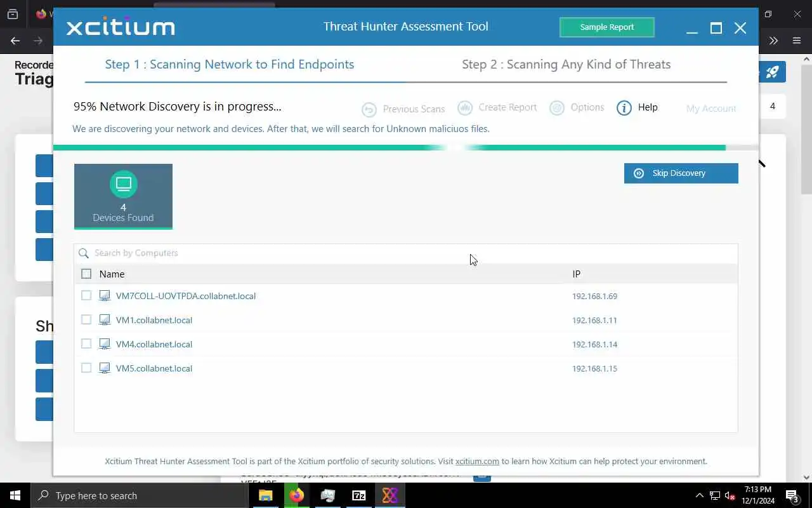The width and height of the screenshot is (812, 508).
Task: Click computer icon for VM5.collabnet.local
Action: [105, 368]
